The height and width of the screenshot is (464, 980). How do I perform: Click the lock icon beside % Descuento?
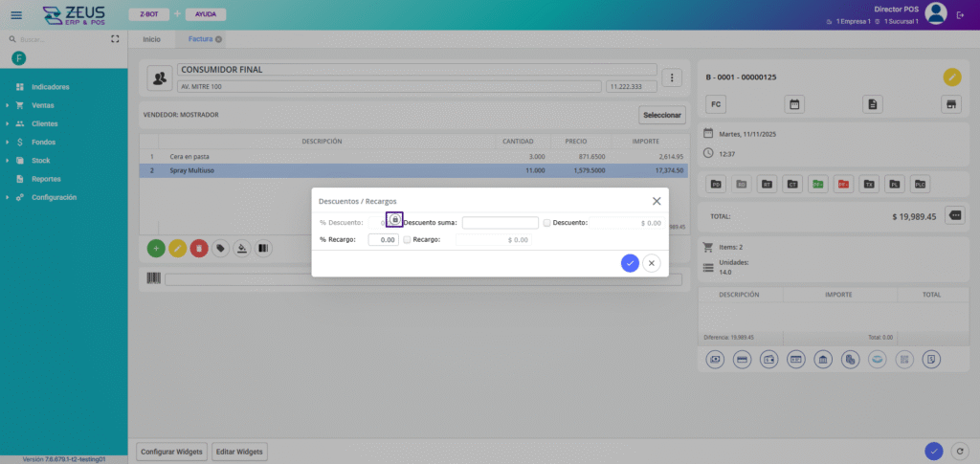pyautogui.click(x=394, y=220)
